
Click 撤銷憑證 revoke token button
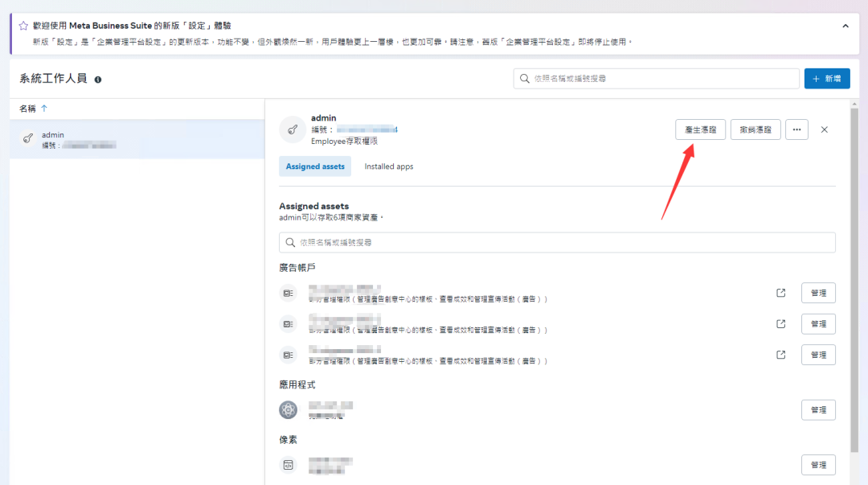pos(755,129)
